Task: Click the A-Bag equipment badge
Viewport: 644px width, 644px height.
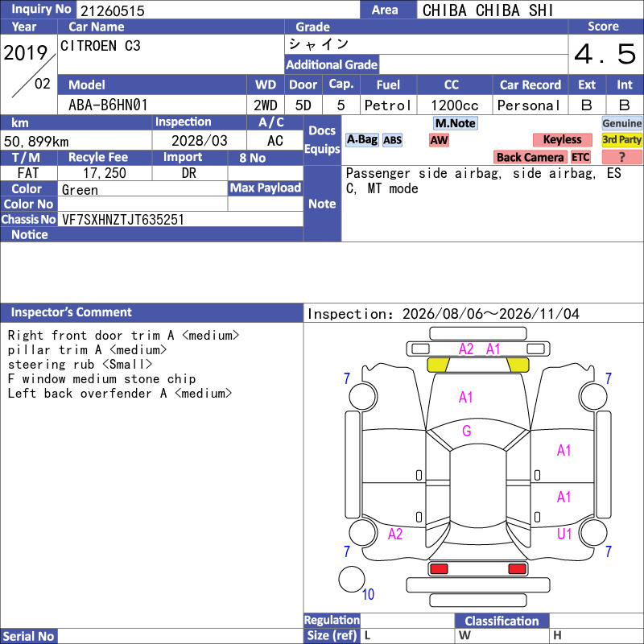Action: [361, 139]
